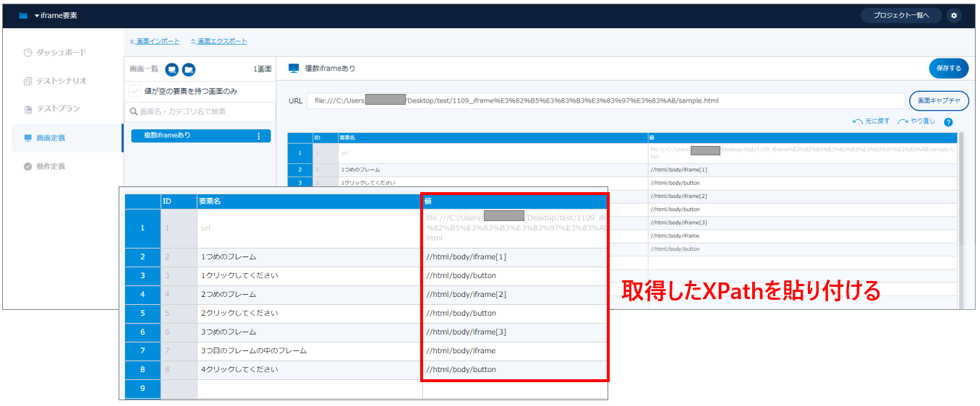Screen dimensions: 980x406
Task: Click the URL input field
Action: pyautogui.click(x=605, y=101)
